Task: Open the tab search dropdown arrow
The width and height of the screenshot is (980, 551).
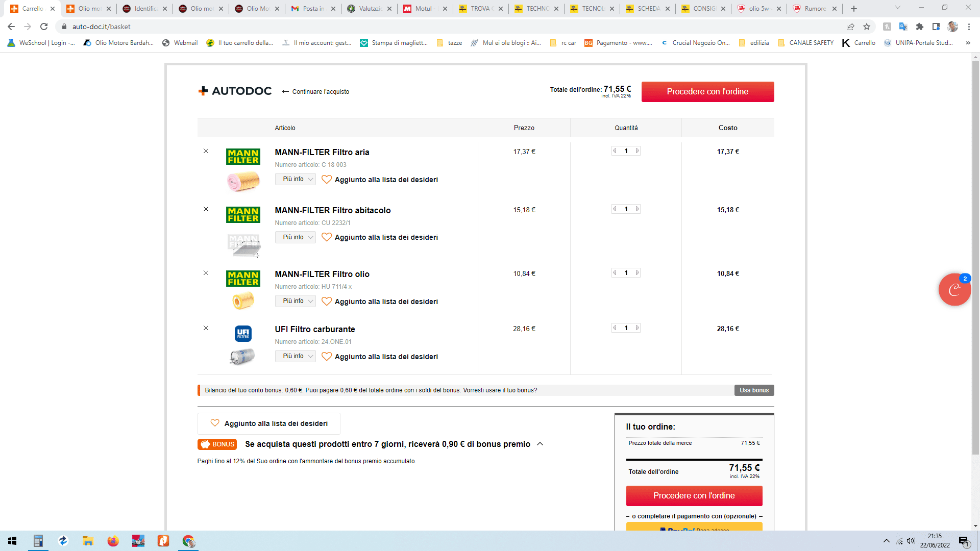Action: pyautogui.click(x=898, y=8)
